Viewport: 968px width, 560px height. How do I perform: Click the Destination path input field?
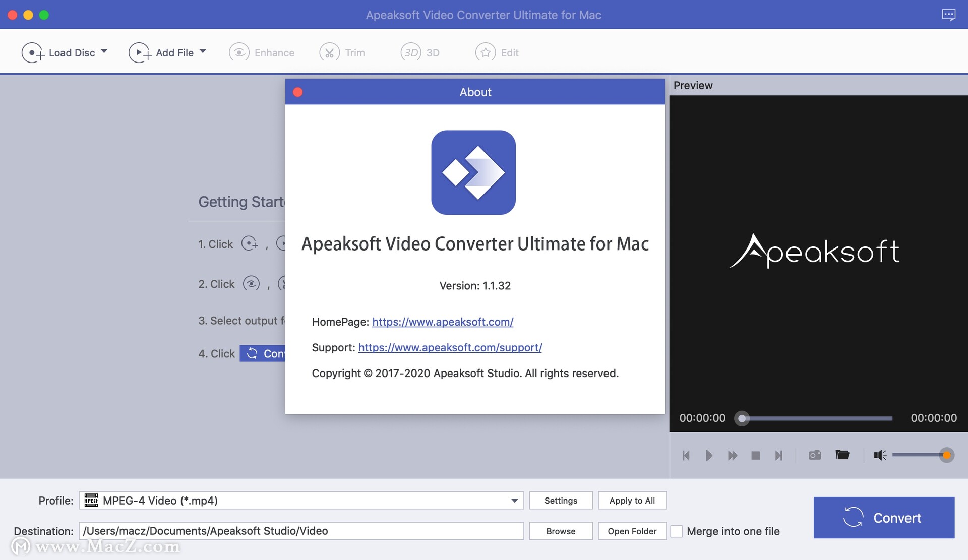(301, 531)
